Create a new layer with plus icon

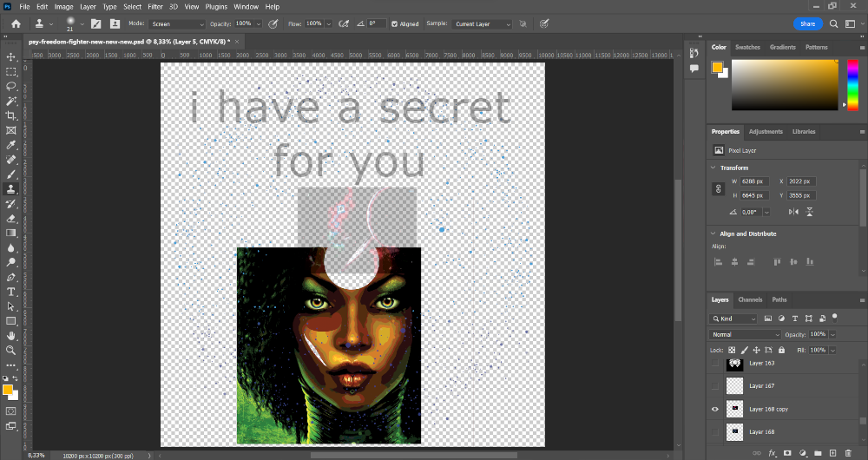[x=832, y=453]
